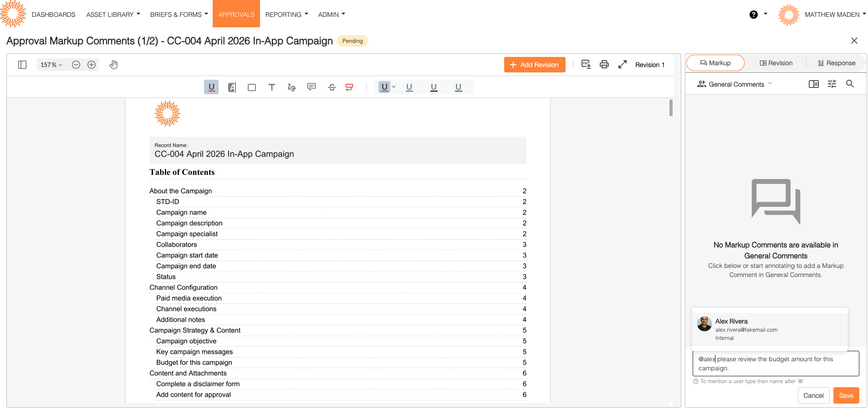Select the red redaction markup tool

pos(349,87)
